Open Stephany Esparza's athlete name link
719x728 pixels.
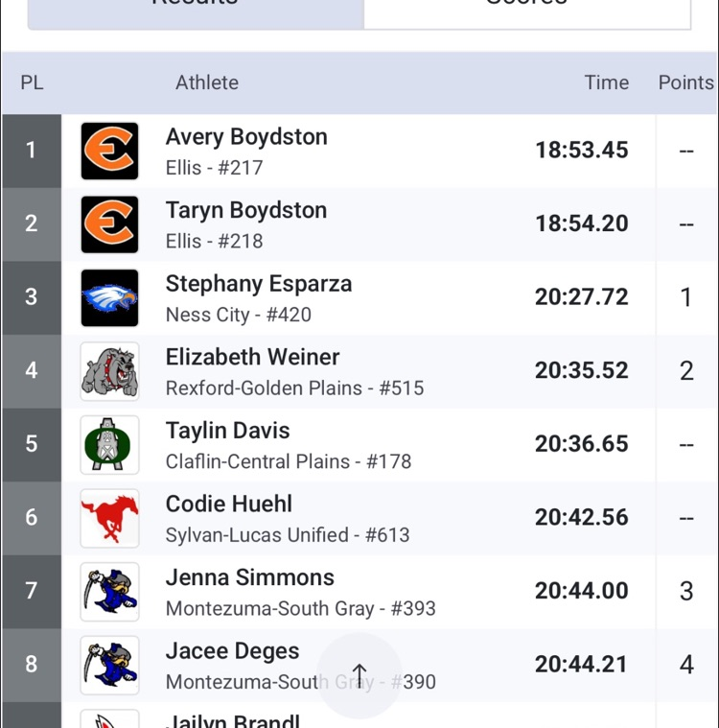(x=259, y=284)
